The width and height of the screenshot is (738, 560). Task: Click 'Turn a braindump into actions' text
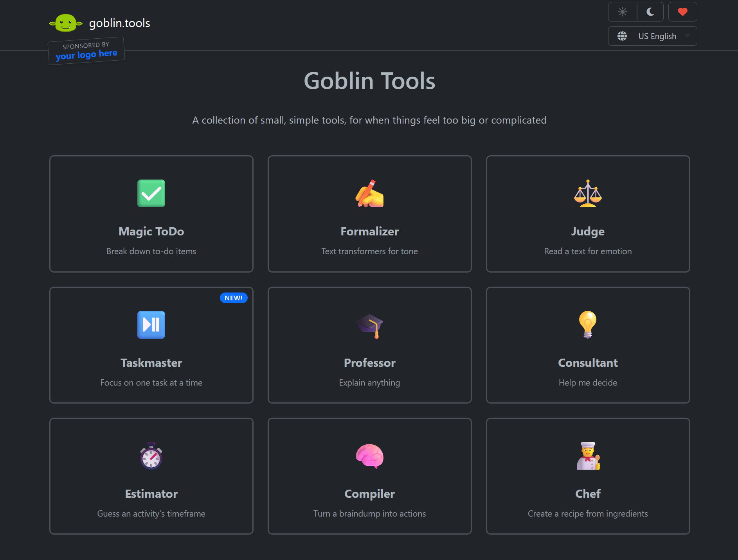coord(369,513)
